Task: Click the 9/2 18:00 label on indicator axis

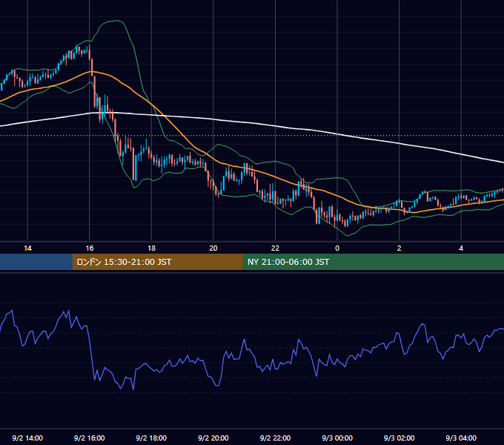Action: tap(151, 438)
